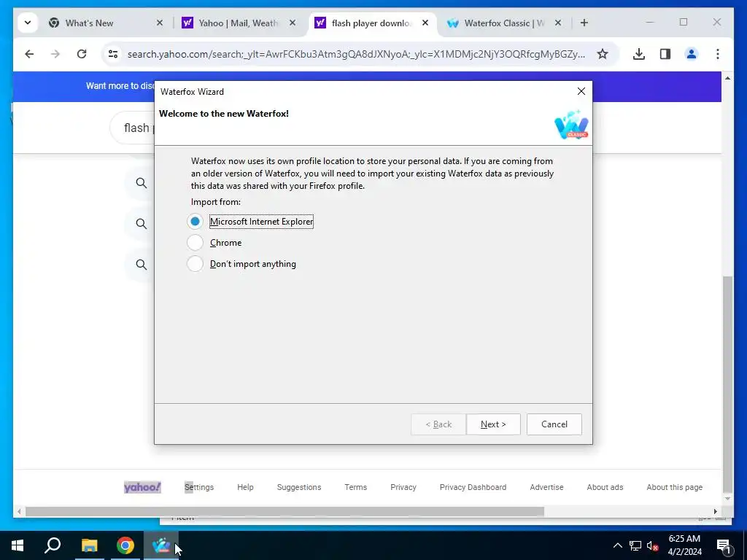Open the Suggestions footer link
Screen dimensions: 747x560
click(x=299, y=486)
